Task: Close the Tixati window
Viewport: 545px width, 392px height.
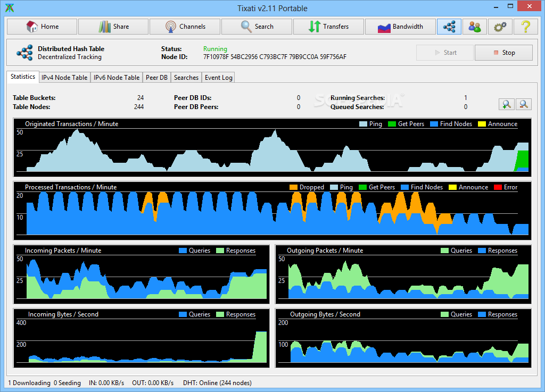Action: pyautogui.click(x=530, y=6)
